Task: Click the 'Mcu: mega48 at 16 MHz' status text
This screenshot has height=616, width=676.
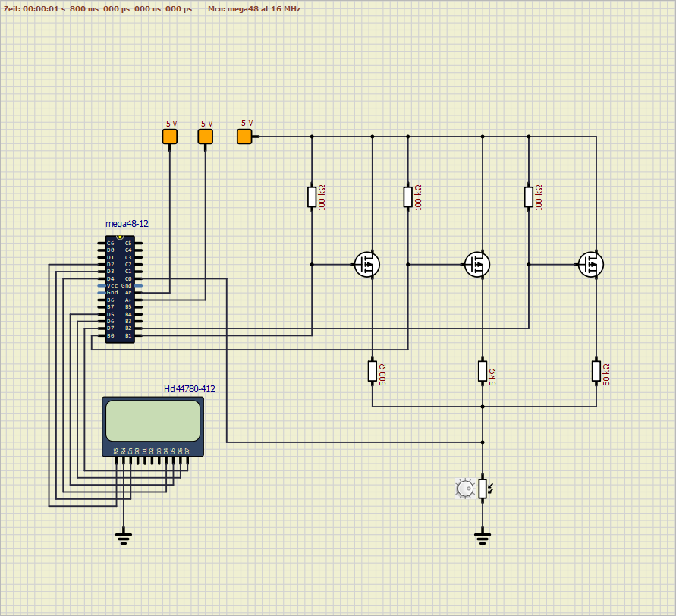Action: click(x=254, y=8)
